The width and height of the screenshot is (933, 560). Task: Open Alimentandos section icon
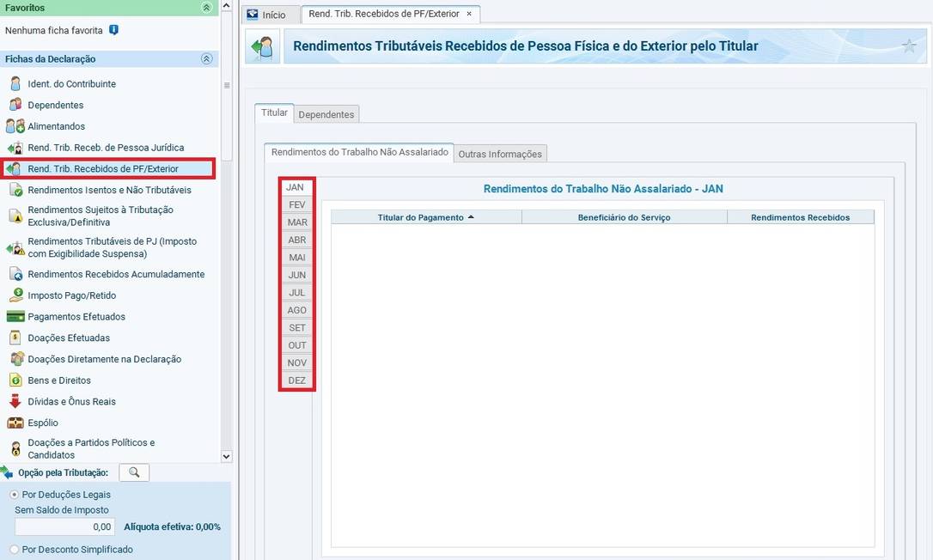[15, 126]
